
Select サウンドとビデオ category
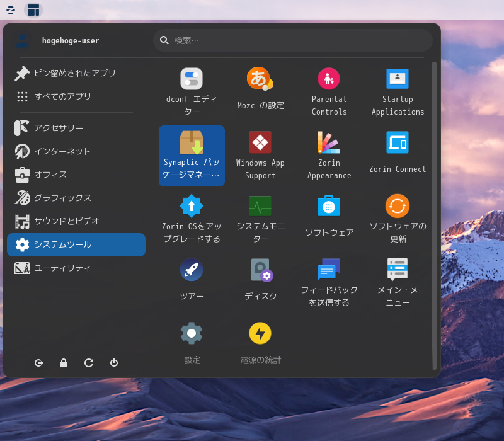pyautogui.click(x=76, y=221)
